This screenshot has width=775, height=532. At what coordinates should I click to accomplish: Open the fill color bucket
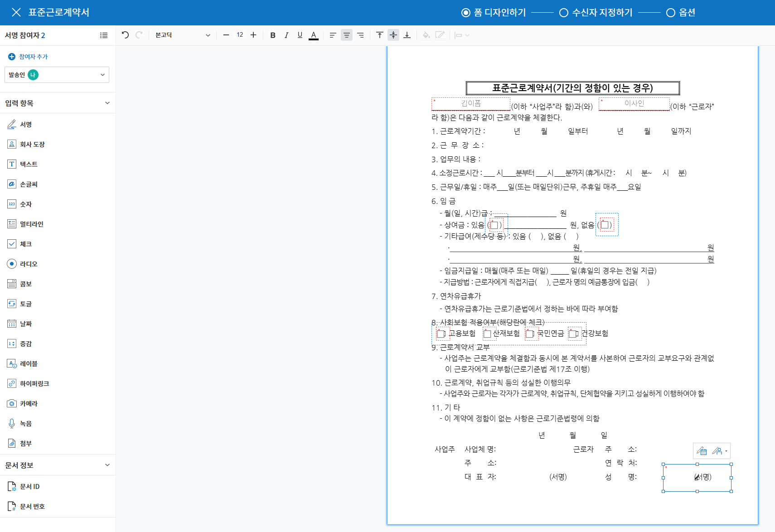[426, 35]
